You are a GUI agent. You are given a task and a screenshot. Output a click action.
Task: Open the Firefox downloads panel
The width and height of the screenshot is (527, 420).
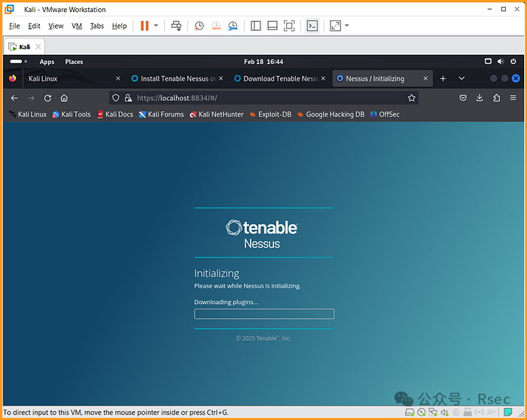tap(480, 98)
